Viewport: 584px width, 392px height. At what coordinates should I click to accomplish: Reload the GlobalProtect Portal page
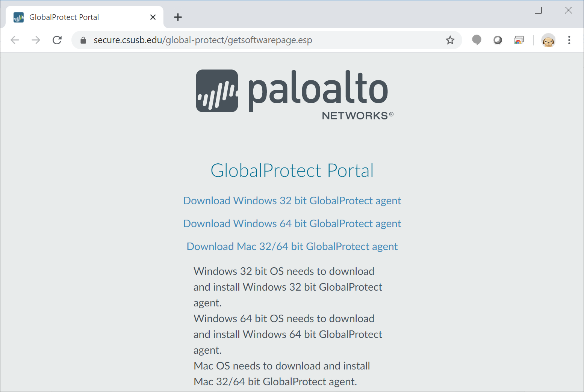57,40
